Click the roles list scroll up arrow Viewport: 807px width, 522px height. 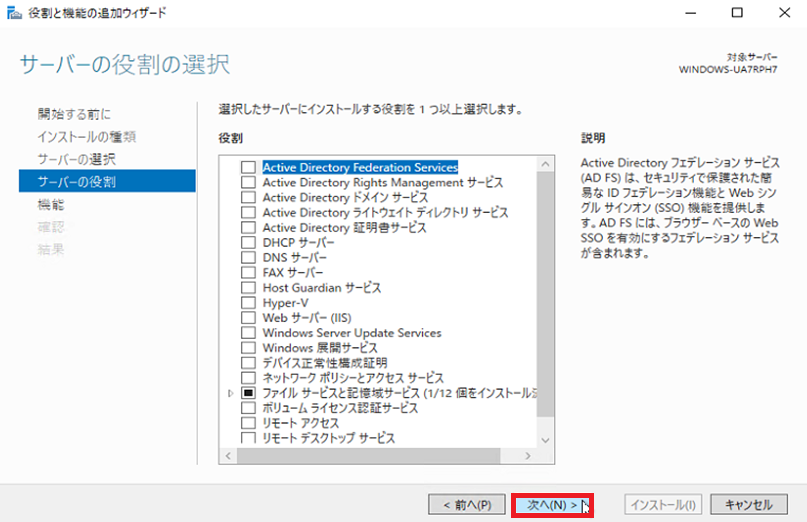coord(546,164)
